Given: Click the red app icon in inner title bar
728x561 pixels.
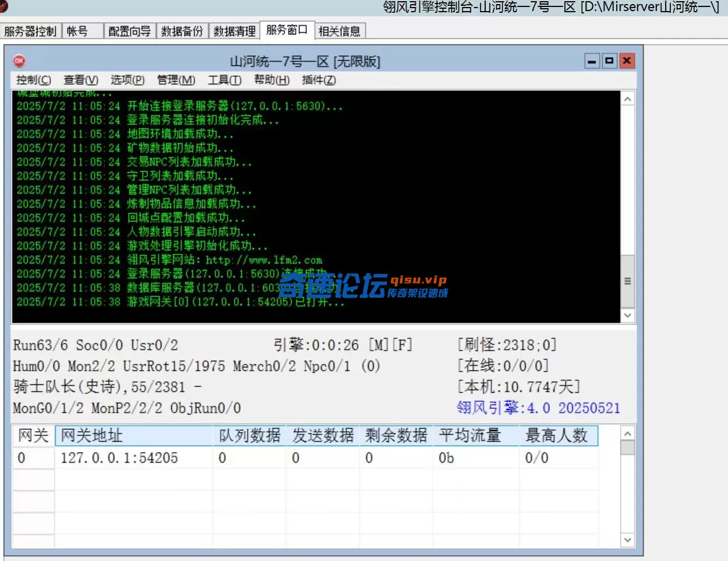Looking at the screenshot, I should (x=19, y=61).
